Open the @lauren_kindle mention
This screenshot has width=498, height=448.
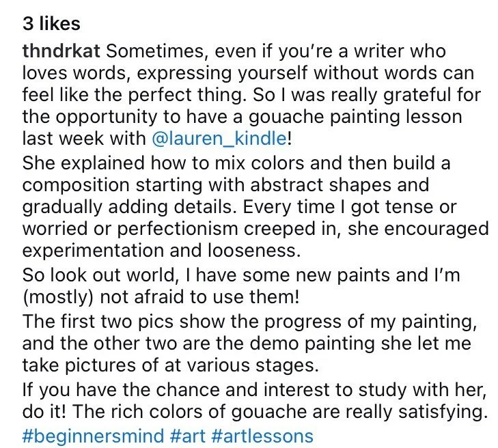coord(219,139)
